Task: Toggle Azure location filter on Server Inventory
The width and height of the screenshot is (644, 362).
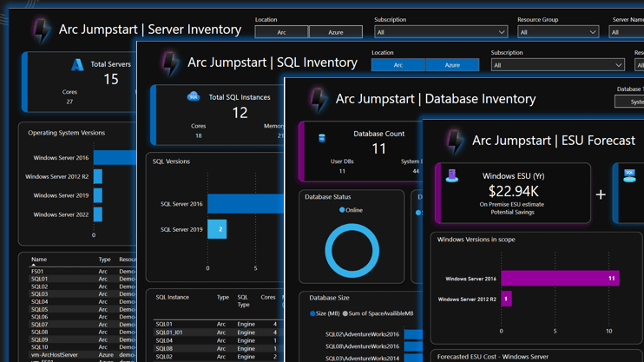Action: coord(335,32)
